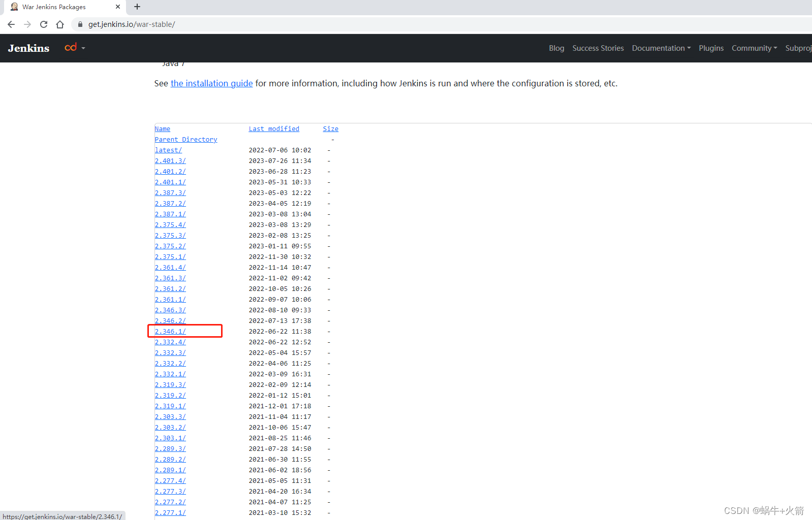The height and width of the screenshot is (520, 812).
Task: Close the War Jenkins Packages tab
Action: [x=118, y=7]
